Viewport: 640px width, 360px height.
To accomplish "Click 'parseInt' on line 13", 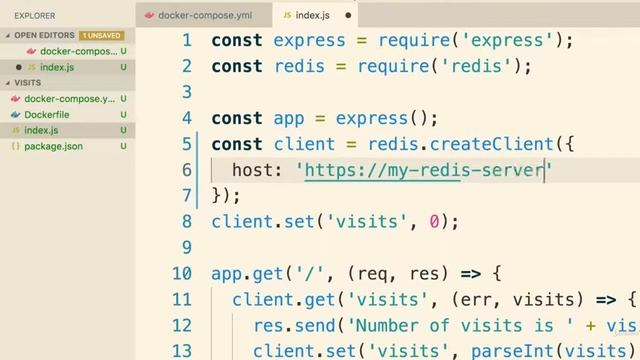I will tap(512, 351).
